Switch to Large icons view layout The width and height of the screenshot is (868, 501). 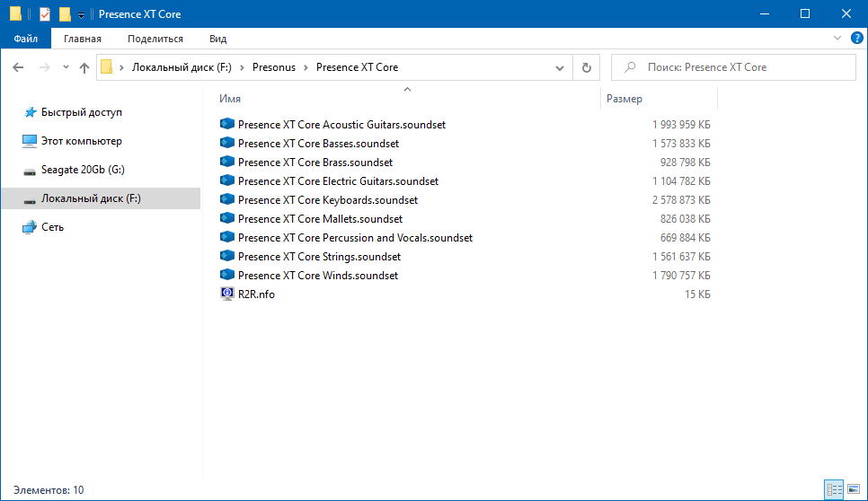pos(854,489)
